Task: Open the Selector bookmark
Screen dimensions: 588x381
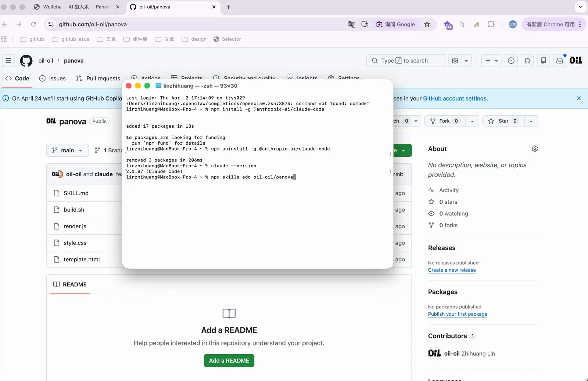Action: click(x=227, y=39)
